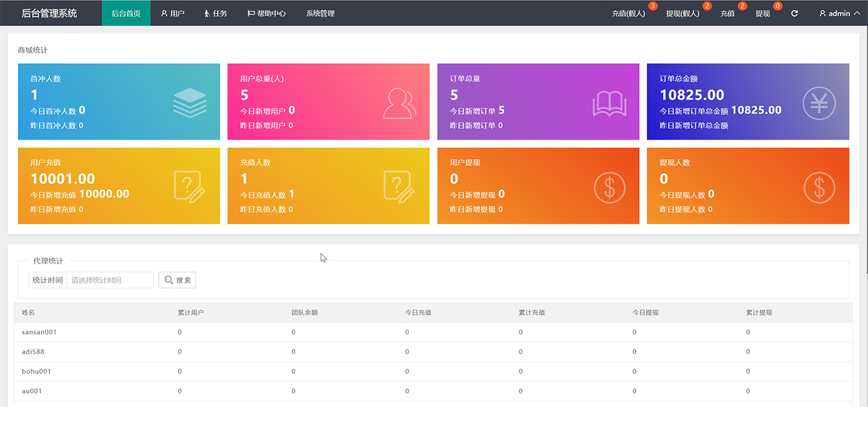This screenshot has width=868, height=425.
Task: Select the sansan001 row in agent table
Action: tap(39, 332)
